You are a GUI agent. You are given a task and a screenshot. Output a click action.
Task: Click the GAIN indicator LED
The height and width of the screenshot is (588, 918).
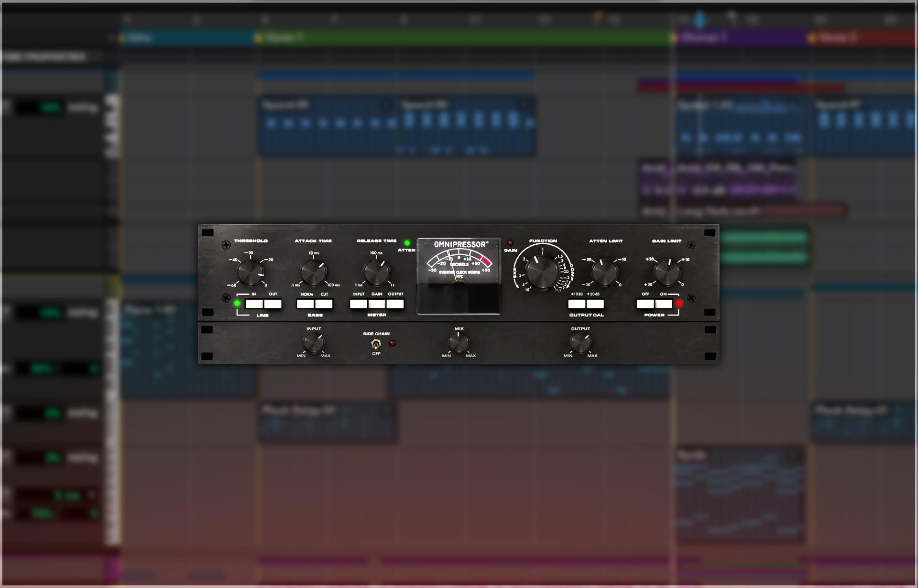point(510,243)
